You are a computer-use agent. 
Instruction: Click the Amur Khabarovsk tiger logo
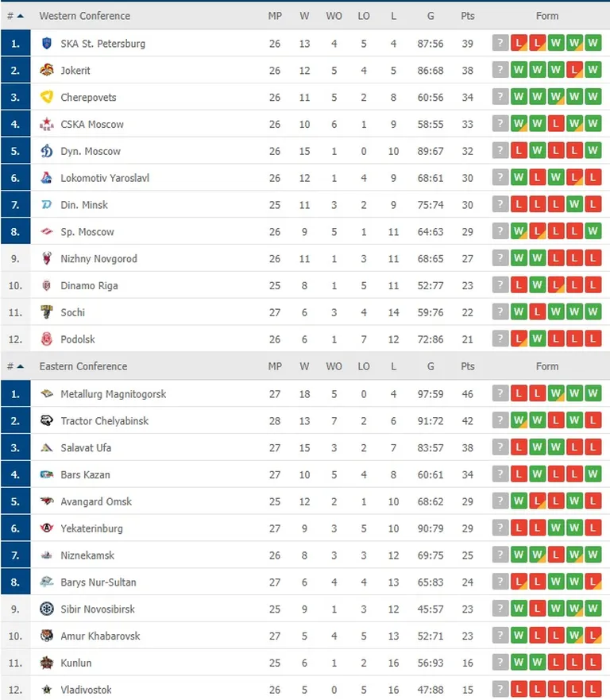click(x=46, y=636)
